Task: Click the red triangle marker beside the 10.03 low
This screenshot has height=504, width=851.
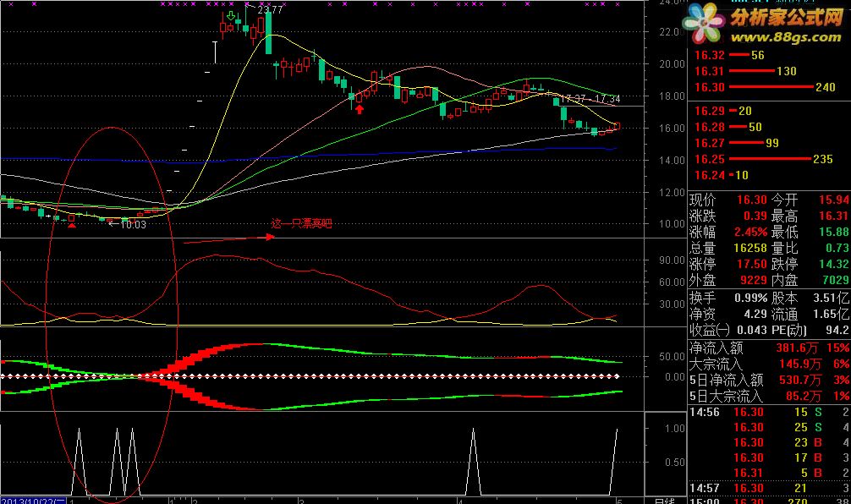Action: (72, 225)
